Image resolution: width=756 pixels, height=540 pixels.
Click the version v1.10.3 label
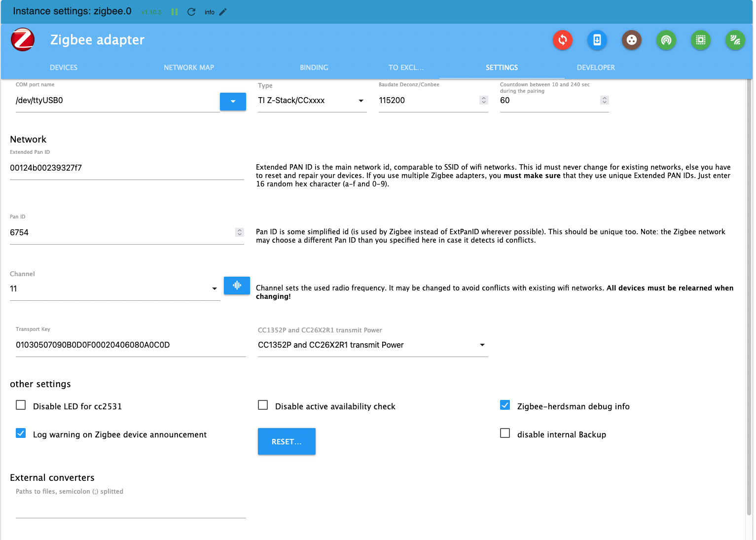click(151, 12)
